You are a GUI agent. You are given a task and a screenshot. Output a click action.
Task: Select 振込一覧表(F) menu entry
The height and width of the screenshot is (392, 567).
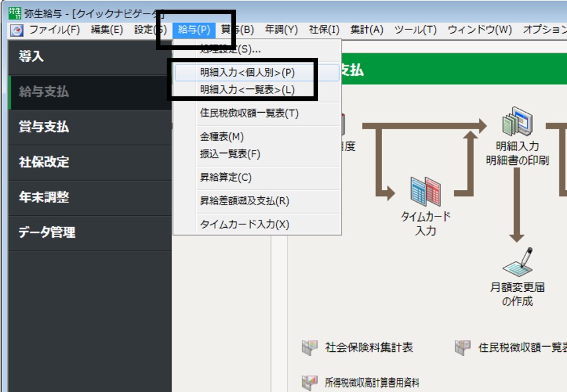257,154
